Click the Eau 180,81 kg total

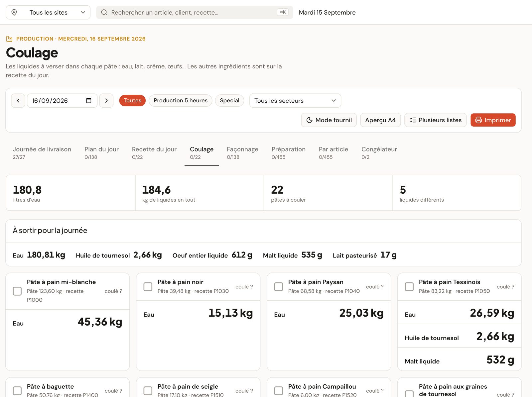(39, 255)
